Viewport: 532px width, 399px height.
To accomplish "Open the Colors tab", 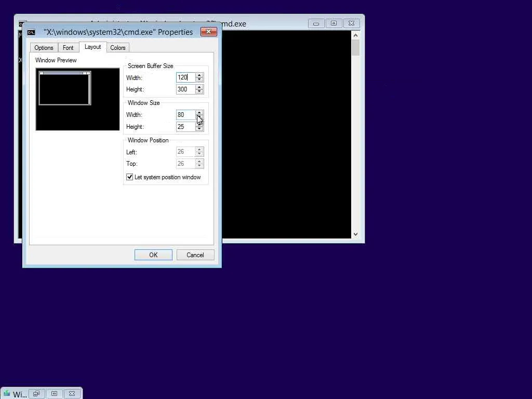I will click(118, 48).
